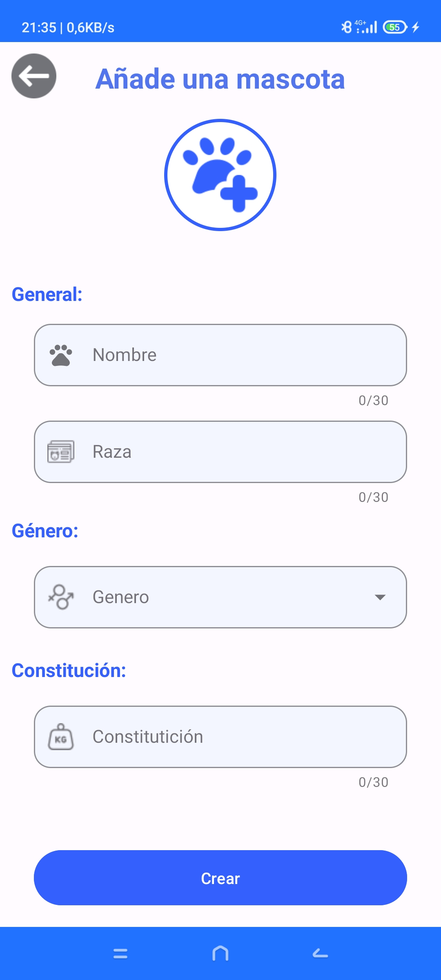Tap the KG weight icon
The width and height of the screenshot is (441, 980).
(x=61, y=737)
